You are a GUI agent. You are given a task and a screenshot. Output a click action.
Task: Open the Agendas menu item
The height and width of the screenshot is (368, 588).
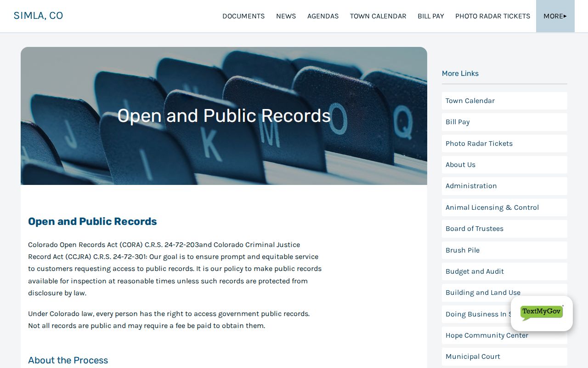point(323,16)
